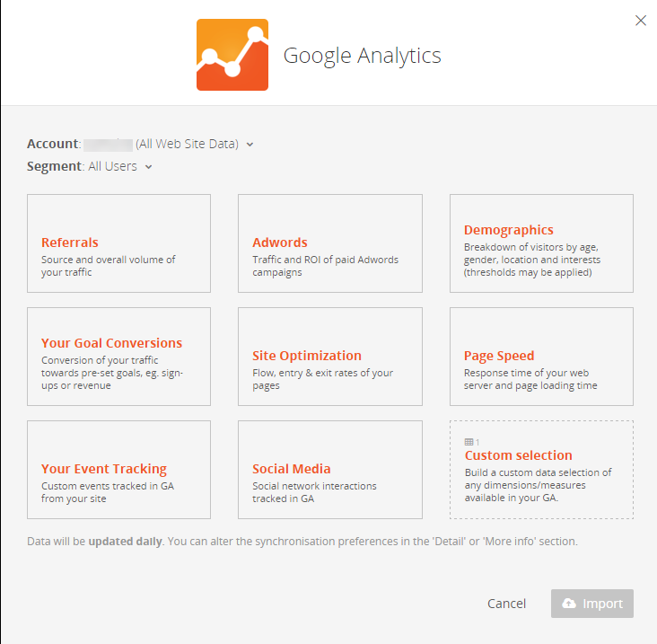This screenshot has width=657, height=644.
Task: Click the Import button
Action: [592, 604]
